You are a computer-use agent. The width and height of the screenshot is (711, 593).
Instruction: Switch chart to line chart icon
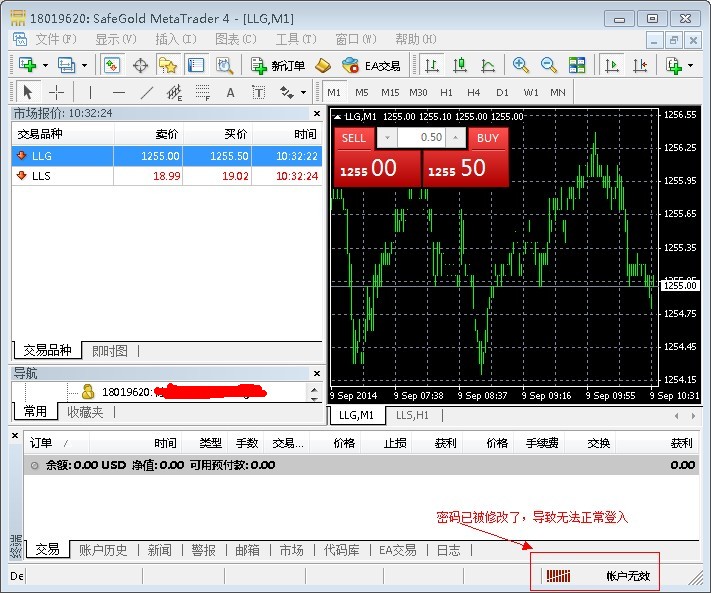pos(488,65)
